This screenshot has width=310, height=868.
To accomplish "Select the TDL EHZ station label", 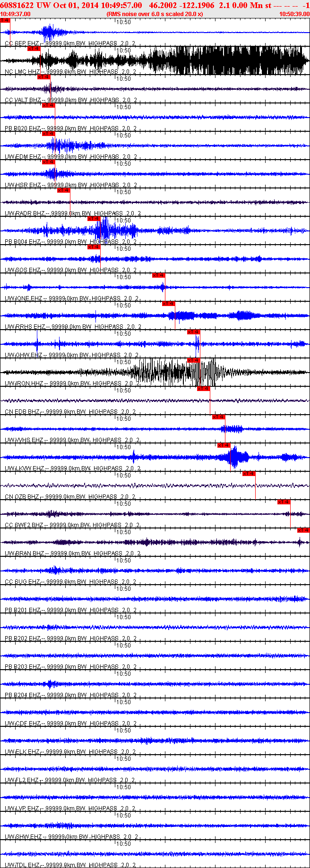I will [x=70, y=865].
